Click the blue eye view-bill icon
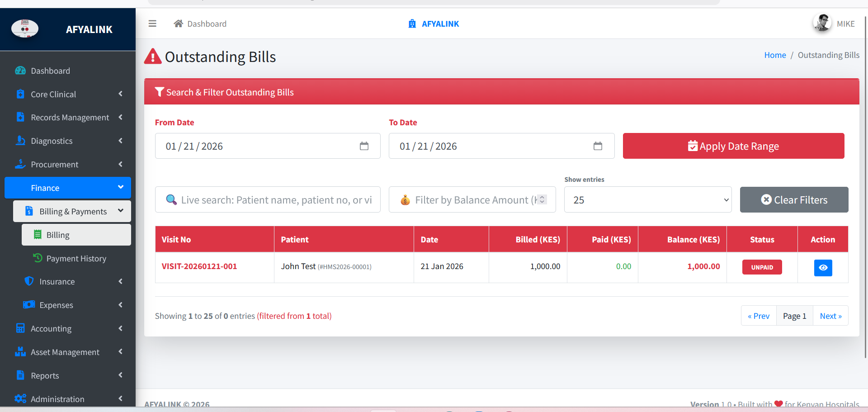 pos(823,267)
